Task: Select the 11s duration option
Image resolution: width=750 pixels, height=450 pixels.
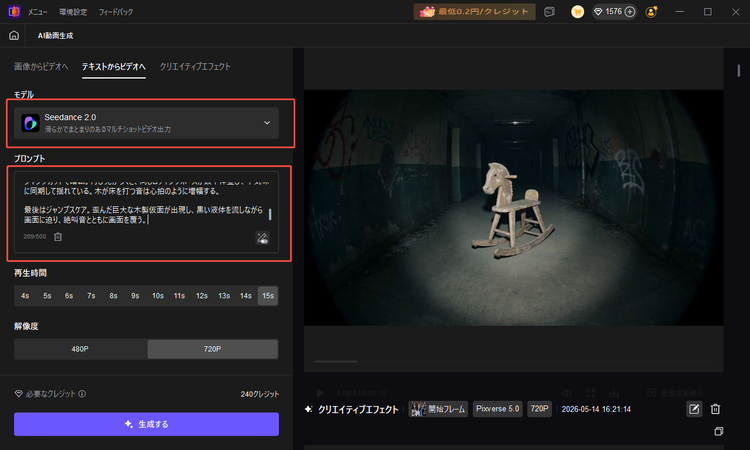Action: (179, 296)
